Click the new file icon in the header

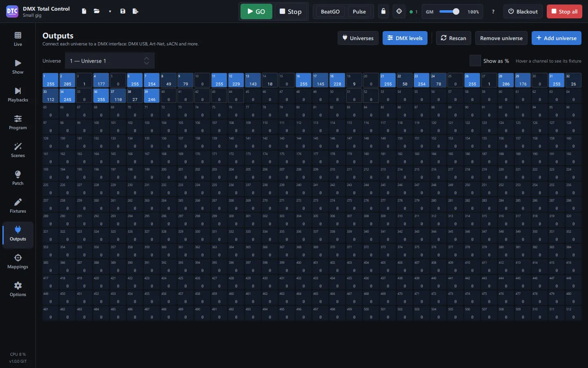tap(84, 11)
